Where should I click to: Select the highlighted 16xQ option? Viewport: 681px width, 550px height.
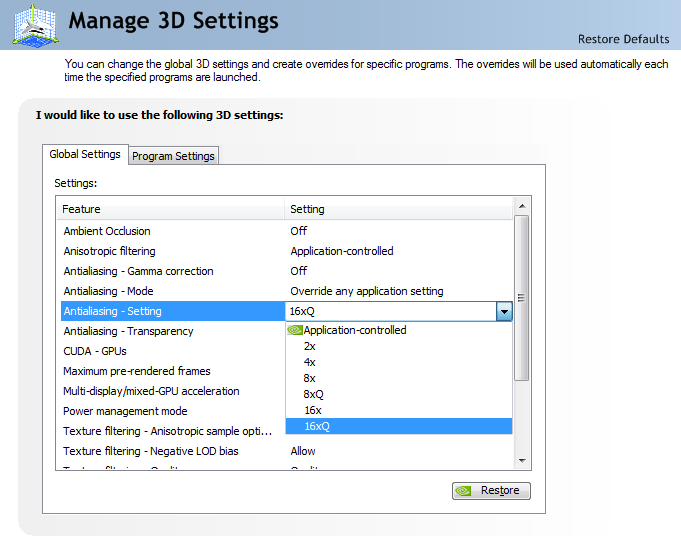(399, 426)
